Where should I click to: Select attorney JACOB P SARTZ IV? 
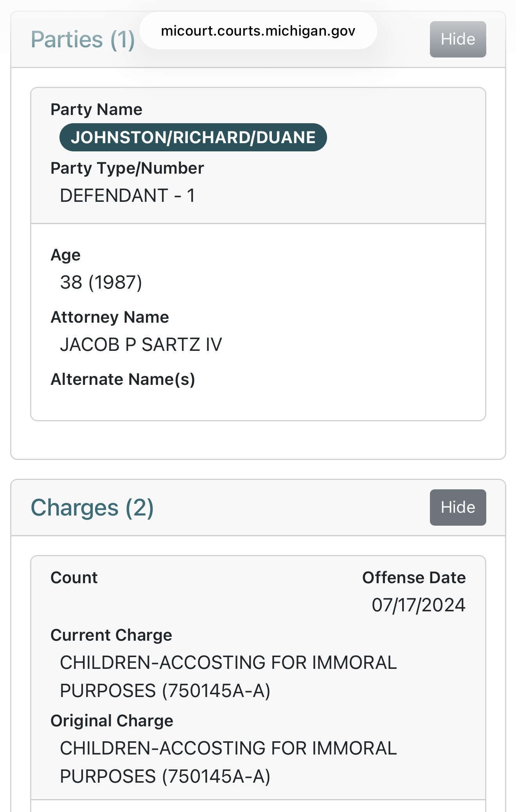point(141,345)
